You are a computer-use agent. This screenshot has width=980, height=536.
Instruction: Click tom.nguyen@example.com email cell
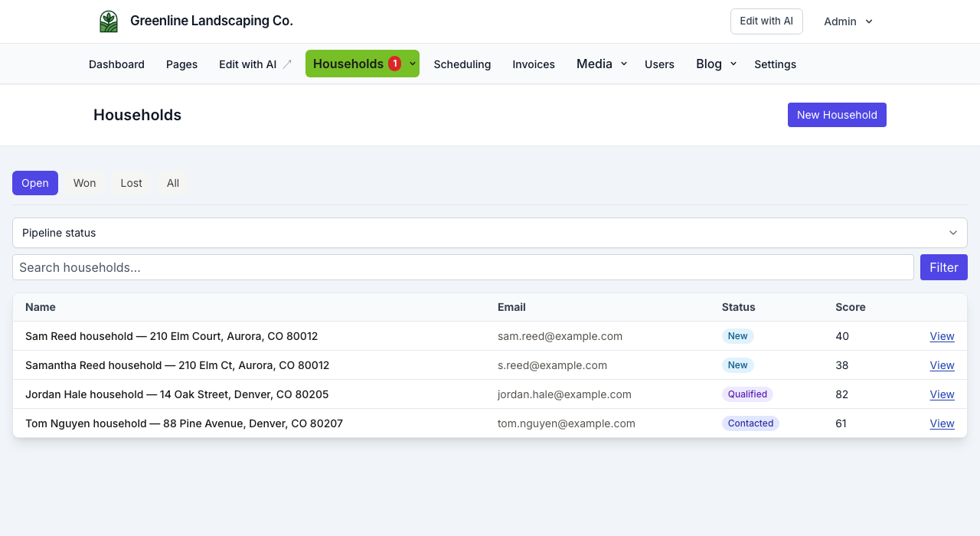click(567, 423)
